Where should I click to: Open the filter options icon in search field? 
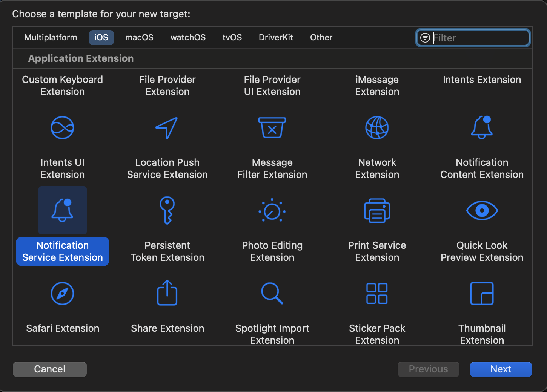pyautogui.click(x=425, y=38)
